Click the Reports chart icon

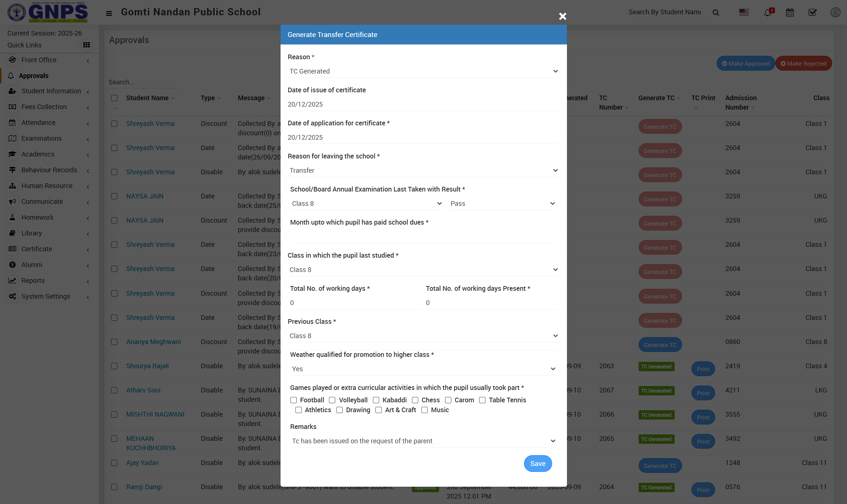(x=12, y=281)
